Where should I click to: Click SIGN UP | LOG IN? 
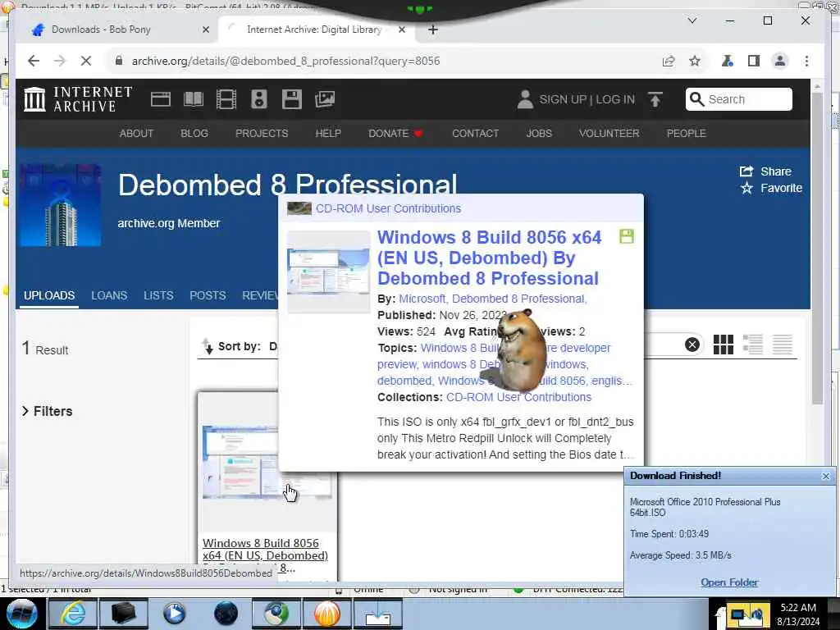587,99
